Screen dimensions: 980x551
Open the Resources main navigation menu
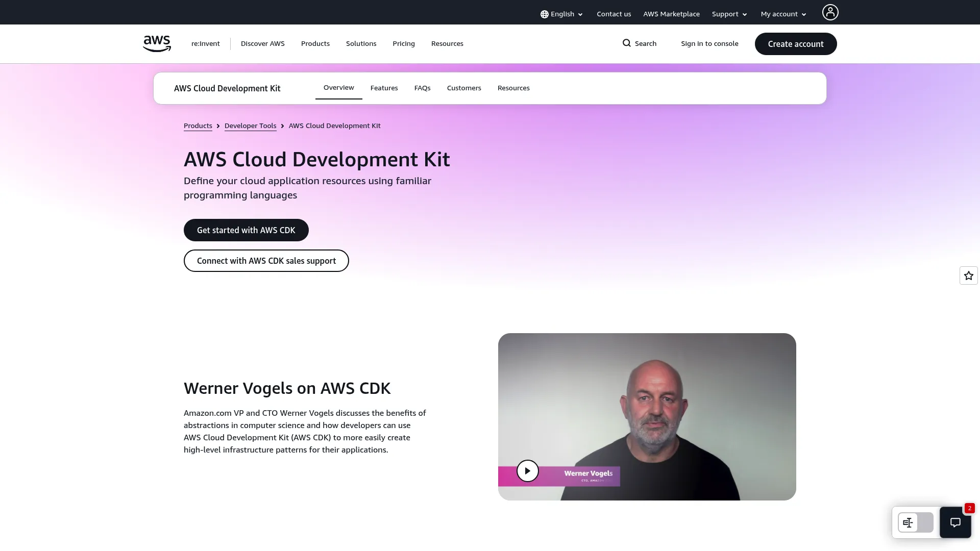coord(447,44)
